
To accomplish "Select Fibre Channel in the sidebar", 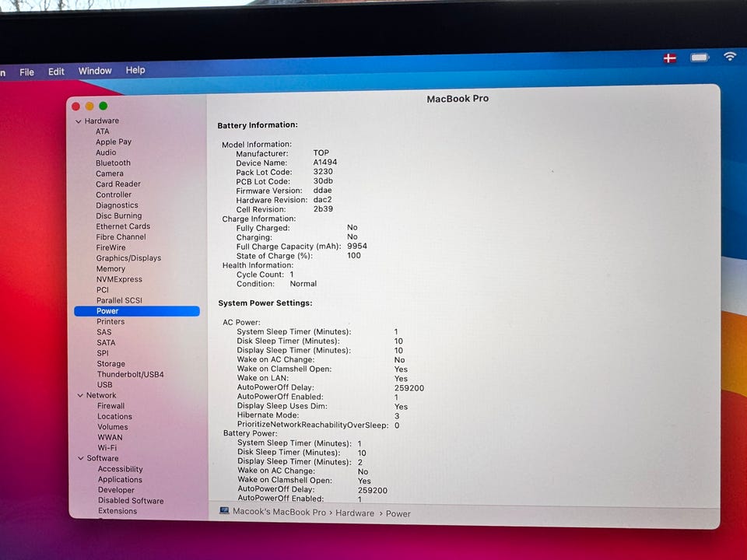I will click(x=121, y=236).
